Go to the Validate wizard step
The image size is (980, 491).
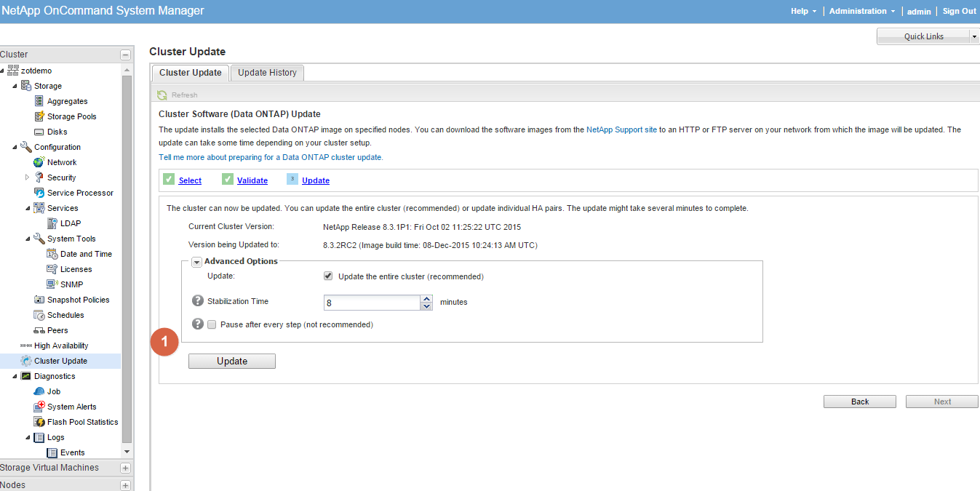coord(252,180)
